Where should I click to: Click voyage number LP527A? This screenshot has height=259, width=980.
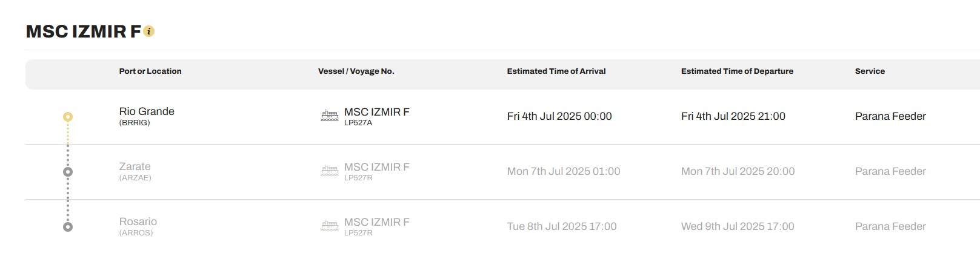pos(358,123)
